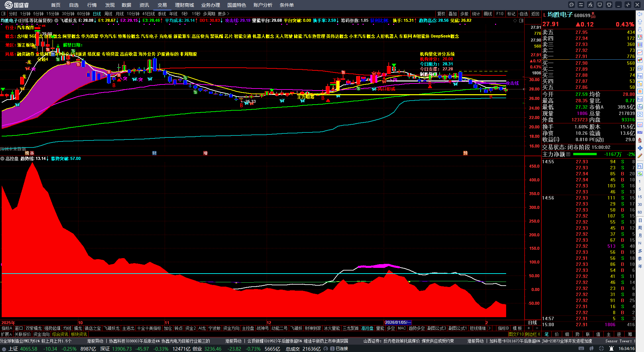Screen dimensions: 644x352
Task: Open the skin theme shirt icon
Action: 609,5
